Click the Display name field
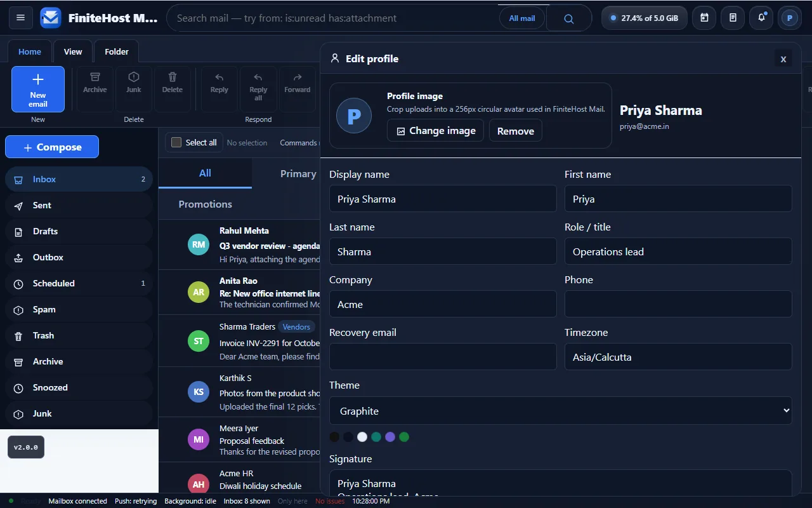 pos(443,198)
